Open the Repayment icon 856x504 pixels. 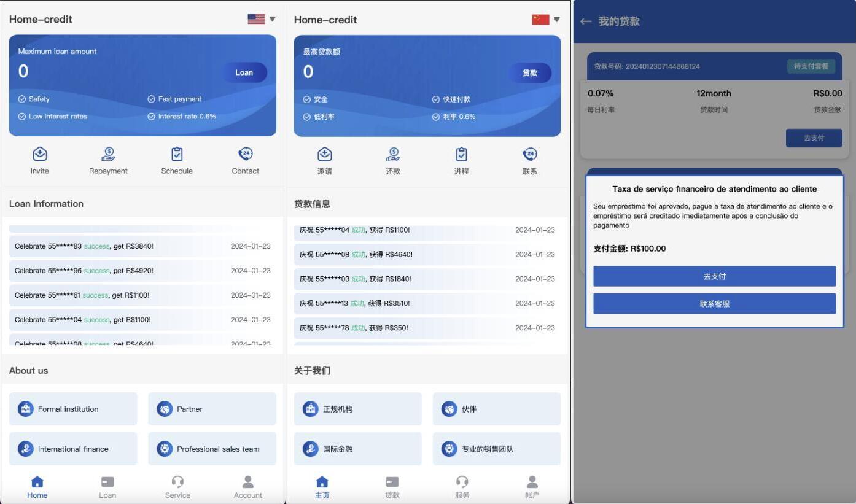108,154
